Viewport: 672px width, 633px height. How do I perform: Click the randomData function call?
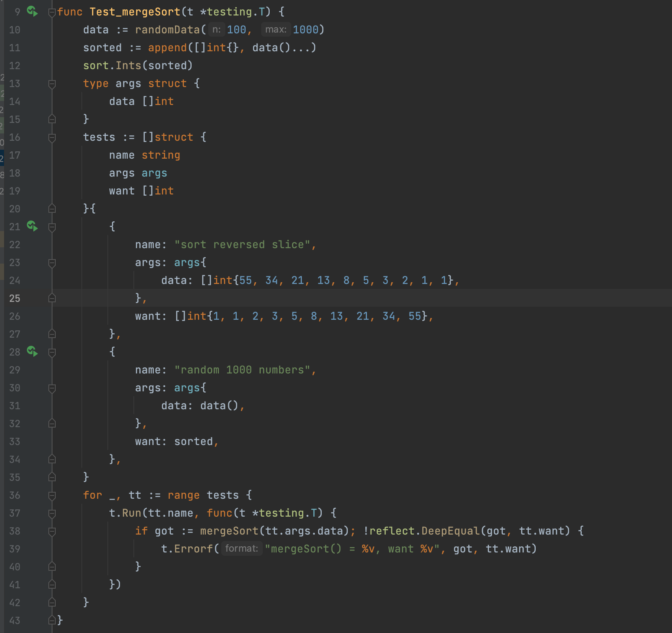167,30
